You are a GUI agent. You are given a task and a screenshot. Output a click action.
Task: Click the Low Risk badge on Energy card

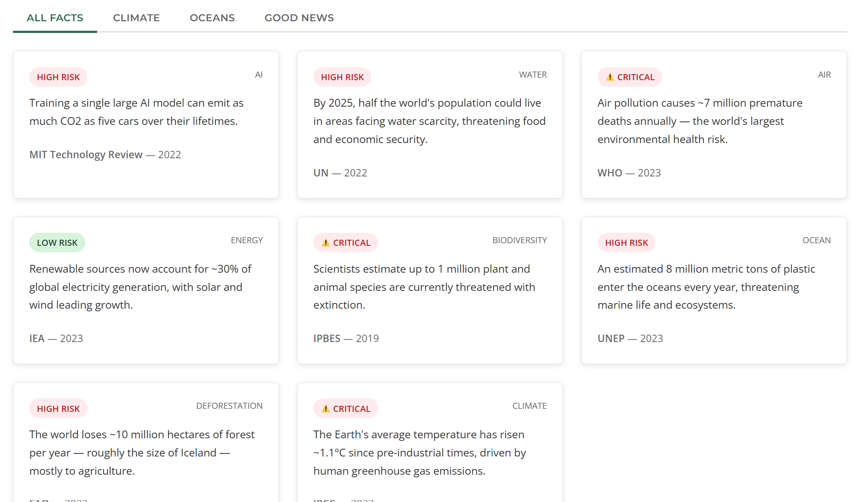(57, 243)
